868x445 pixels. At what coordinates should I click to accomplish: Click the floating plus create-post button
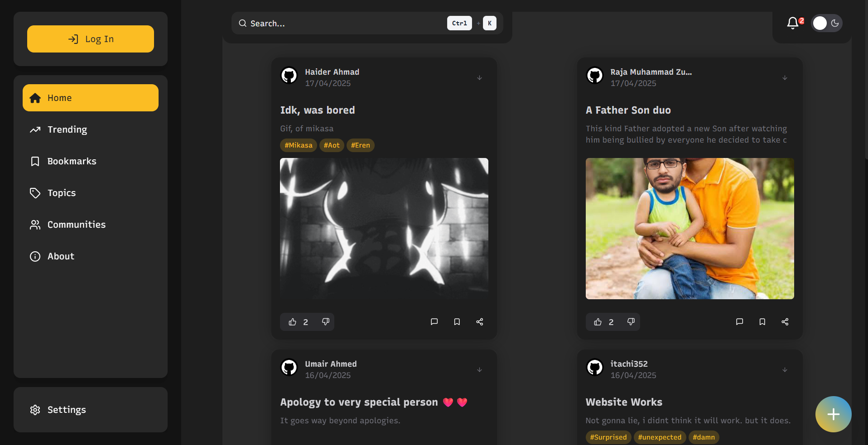[x=833, y=414]
